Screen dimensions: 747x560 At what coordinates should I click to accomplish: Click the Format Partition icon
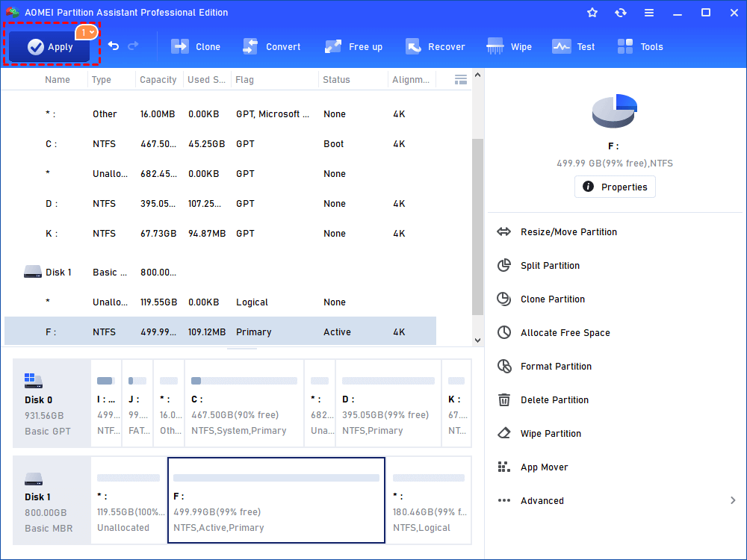point(503,366)
